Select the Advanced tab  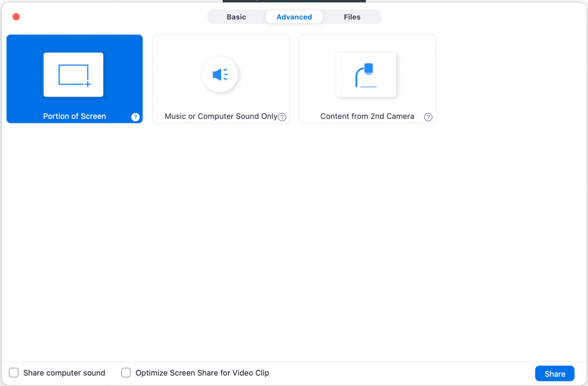click(x=294, y=17)
